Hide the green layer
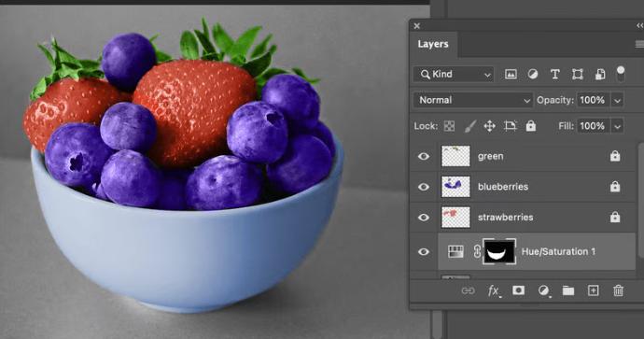This screenshot has width=644, height=339. [424, 156]
